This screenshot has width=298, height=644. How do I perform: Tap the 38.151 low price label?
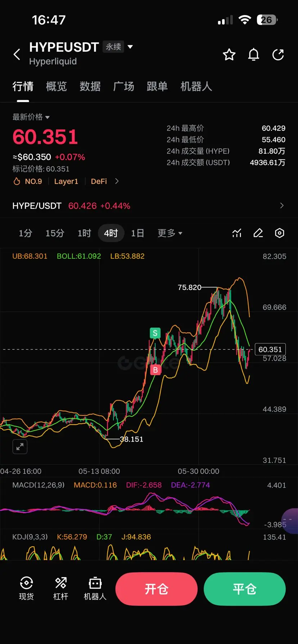coord(131,439)
